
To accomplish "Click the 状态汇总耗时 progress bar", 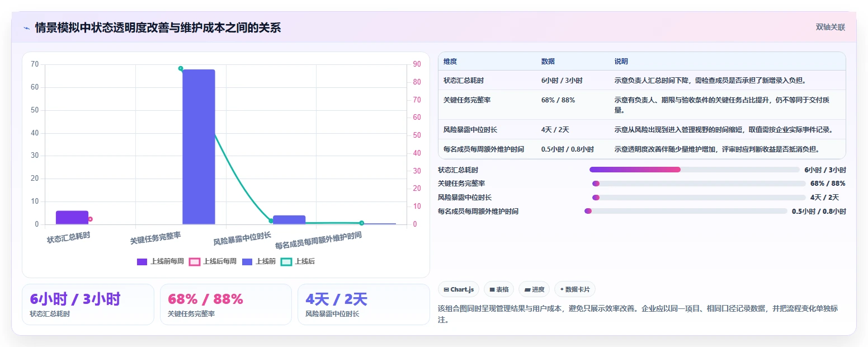I will coord(695,170).
